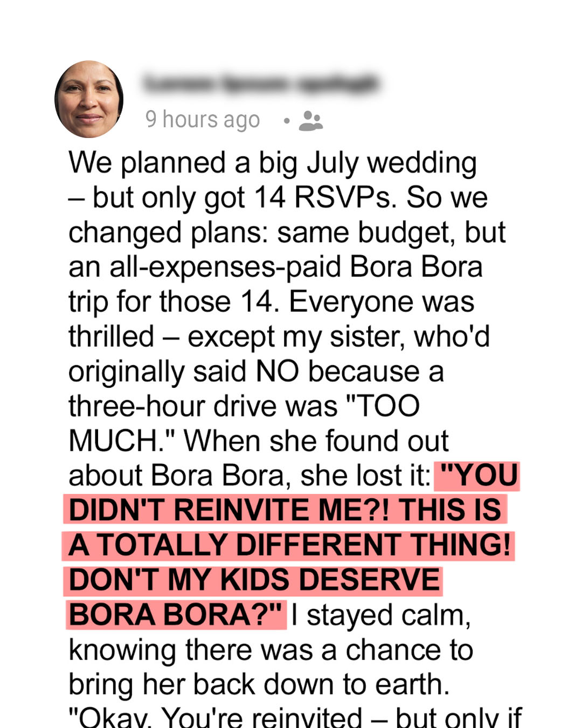Viewport: 582px width, 728px height.
Task: Click the dot separator beside the timestamp
Action: coord(287,121)
